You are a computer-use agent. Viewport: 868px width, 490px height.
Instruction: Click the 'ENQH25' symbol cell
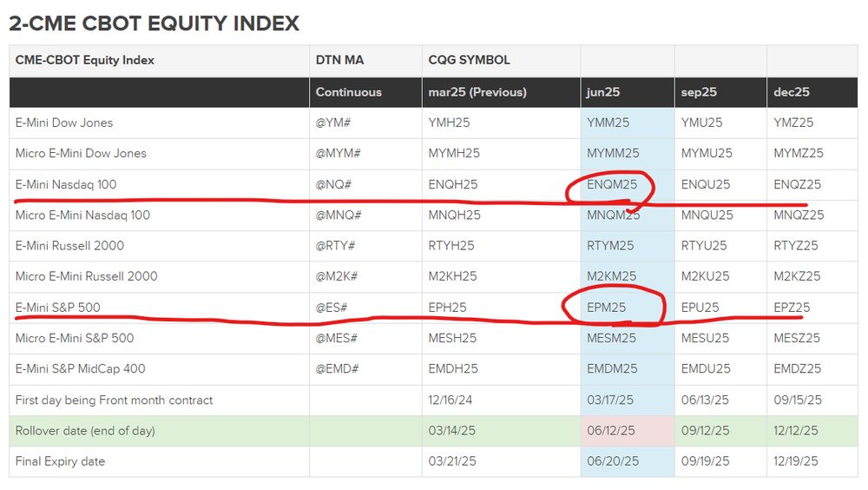click(x=453, y=184)
